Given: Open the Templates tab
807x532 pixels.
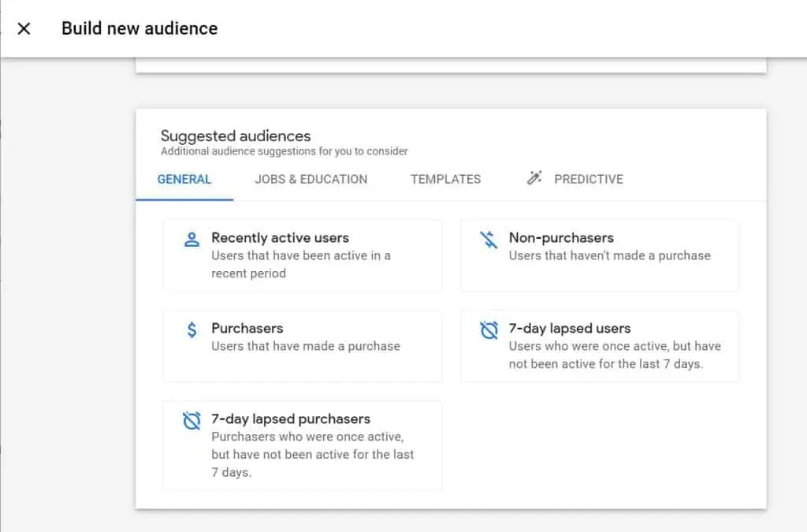Looking at the screenshot, I should [445, 179].
